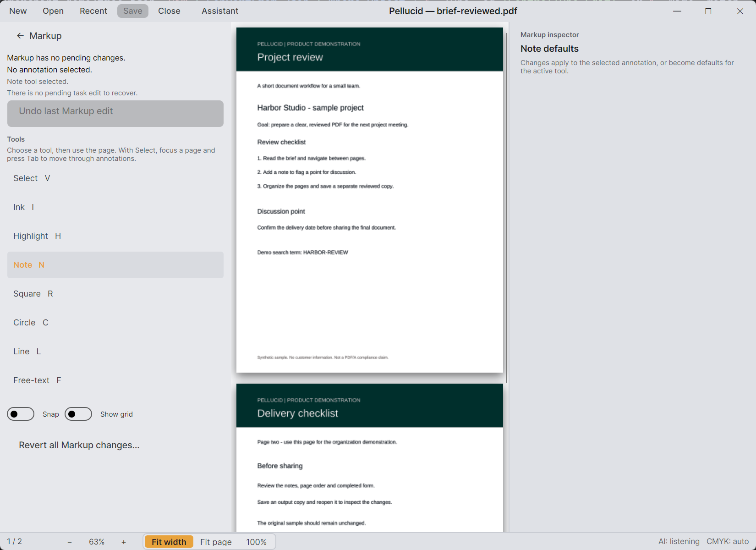This screenshot has height=550, width=756.
Task: Choose the Select tool
Action: 115,178
